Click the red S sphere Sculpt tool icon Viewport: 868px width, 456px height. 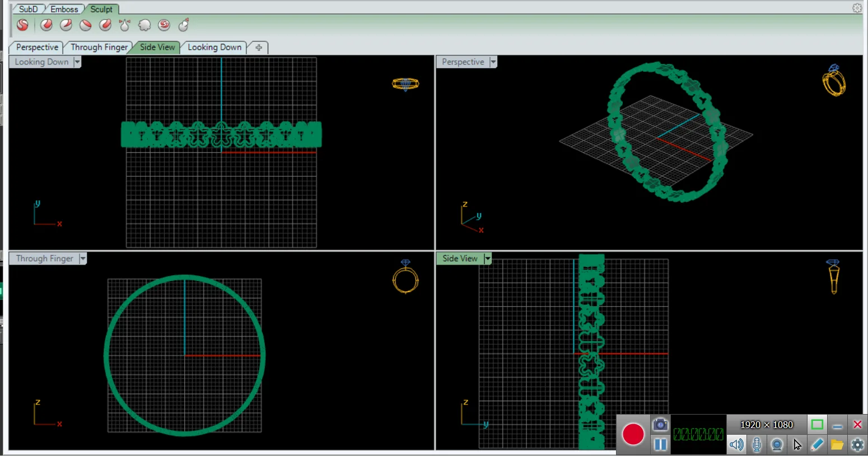(22, 25)
